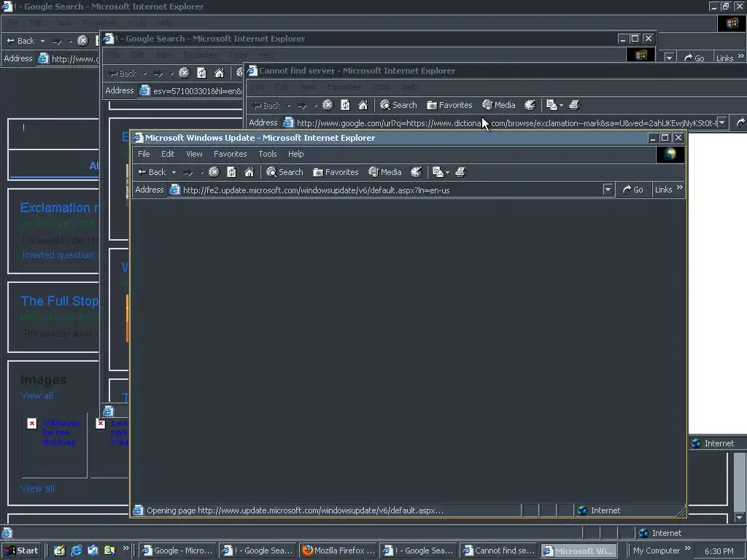Open Favorites menu in Windows Update window
747x560 pixels.
[x=230, y=154]
